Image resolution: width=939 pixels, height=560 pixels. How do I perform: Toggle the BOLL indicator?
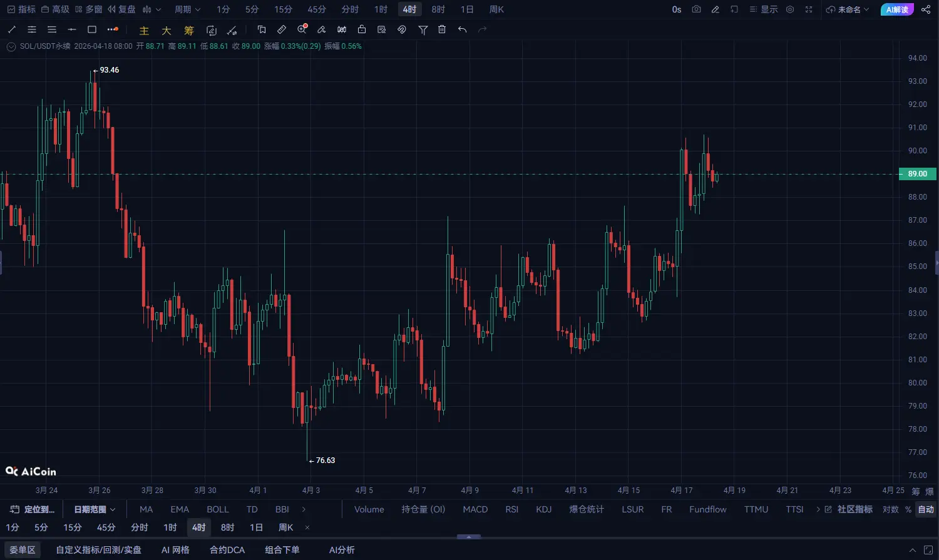(218, 509)
